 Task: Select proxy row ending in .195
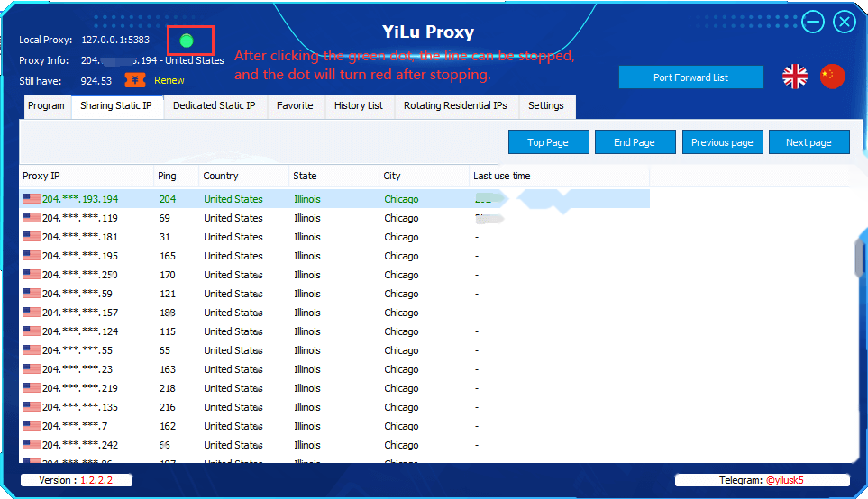point(334,256)
